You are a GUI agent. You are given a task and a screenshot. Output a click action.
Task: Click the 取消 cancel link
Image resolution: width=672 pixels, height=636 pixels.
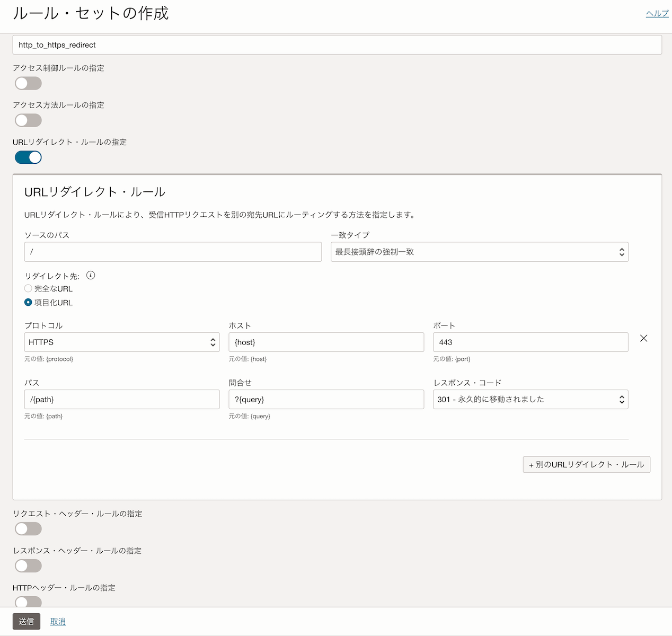[x=58, y=622]
